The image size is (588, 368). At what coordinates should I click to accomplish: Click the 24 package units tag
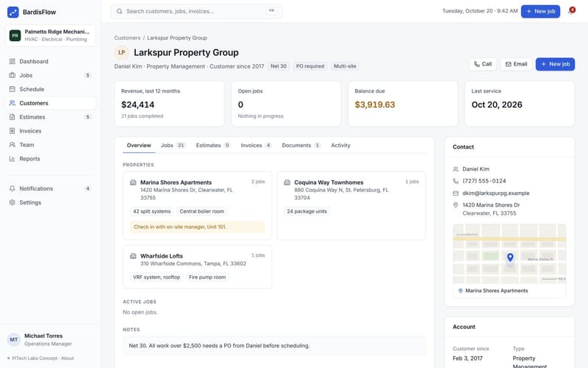click(x=306, y=211)
